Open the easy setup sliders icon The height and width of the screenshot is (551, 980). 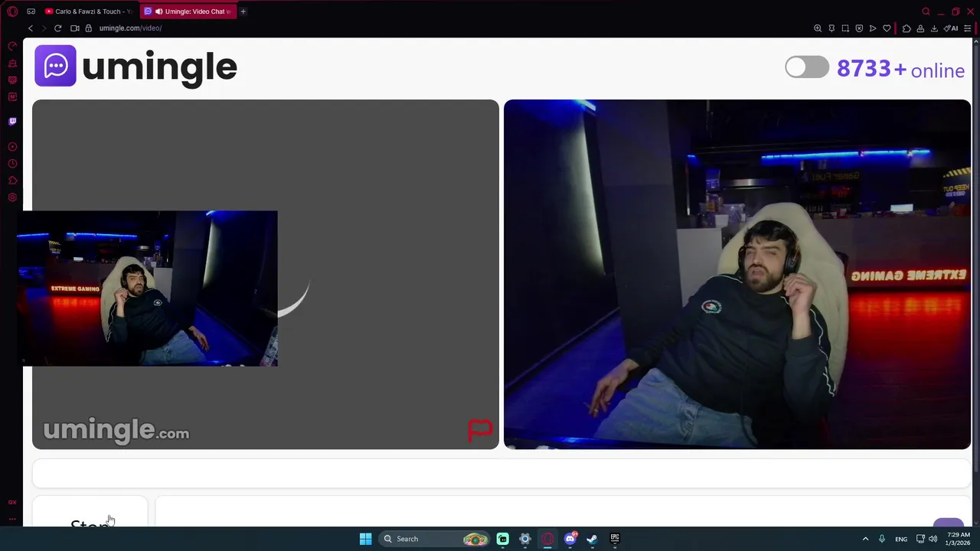tap(968, 28)
